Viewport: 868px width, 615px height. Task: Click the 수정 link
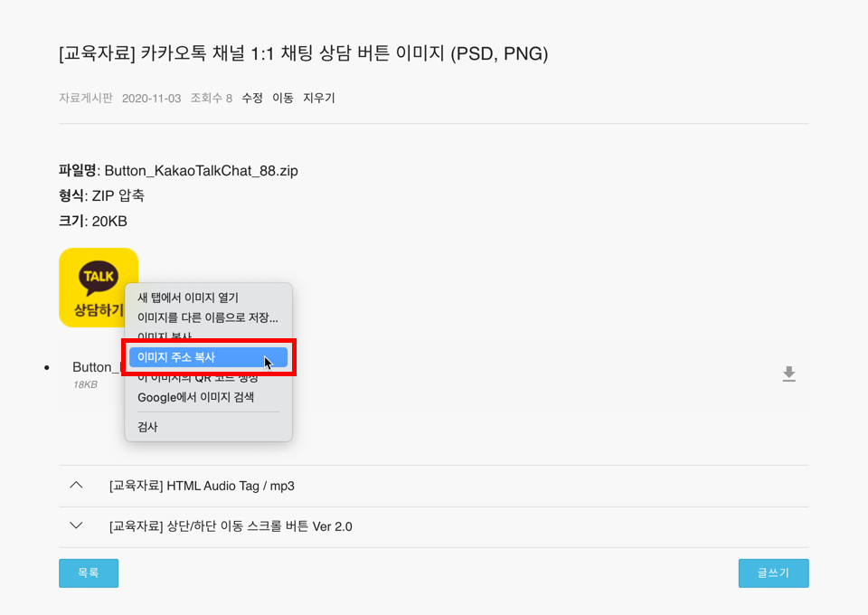click(252, 98)
